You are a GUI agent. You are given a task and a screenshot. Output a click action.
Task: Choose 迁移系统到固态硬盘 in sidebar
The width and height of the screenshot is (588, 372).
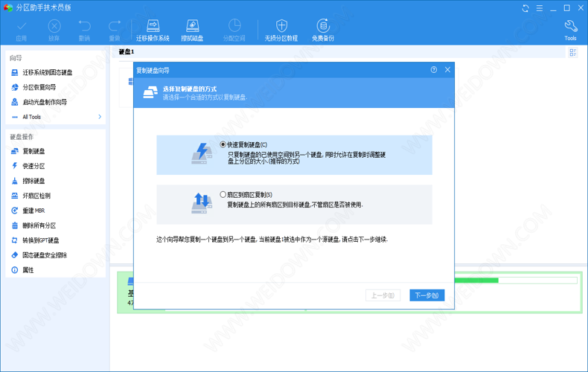click(47, 72)
